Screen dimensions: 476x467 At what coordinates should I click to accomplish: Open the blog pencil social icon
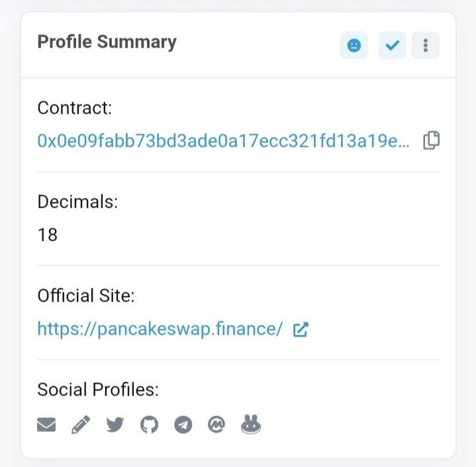coord(81,425)
